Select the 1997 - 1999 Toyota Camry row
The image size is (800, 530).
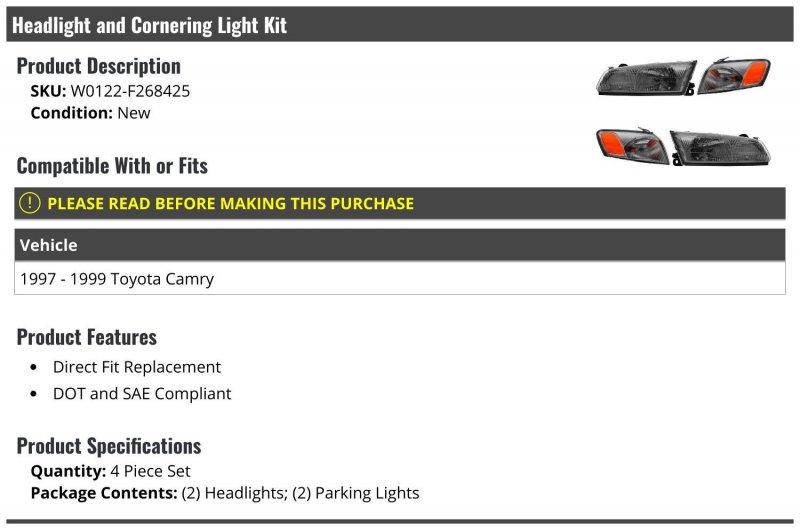[399, 279]
